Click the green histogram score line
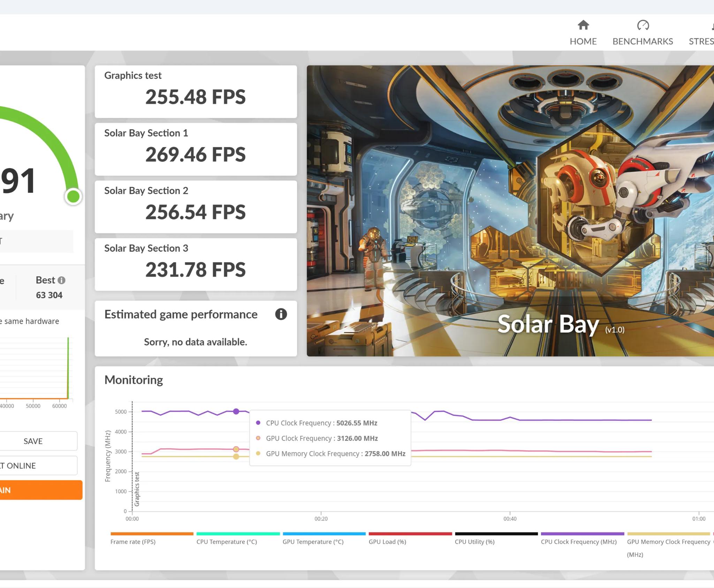Screen dimensions: 714x588 click(68, 368)
